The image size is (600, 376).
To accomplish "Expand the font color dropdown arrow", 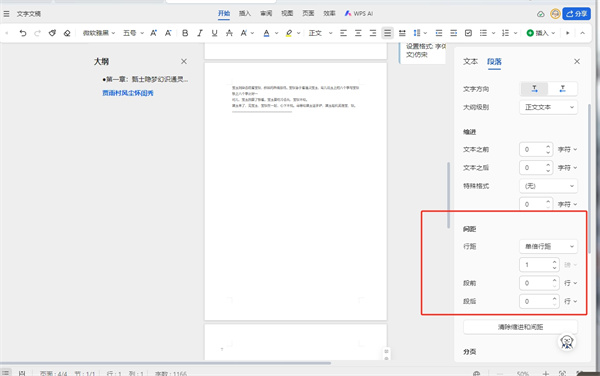I will click(276, 33).
